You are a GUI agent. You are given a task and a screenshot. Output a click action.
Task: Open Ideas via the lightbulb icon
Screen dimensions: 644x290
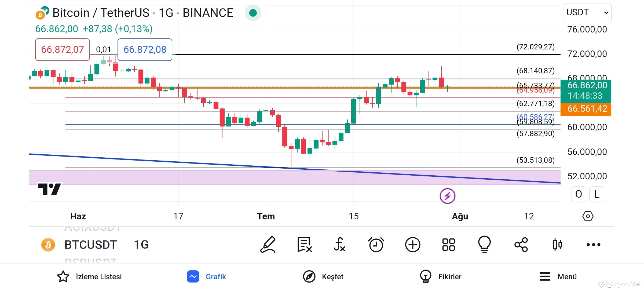pyautogui.click(x=485, y=244)
